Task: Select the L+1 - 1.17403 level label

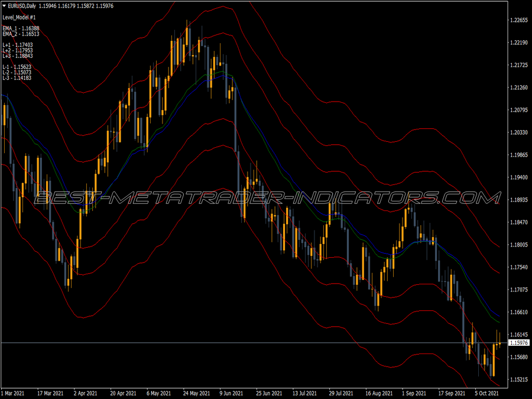Action: coord(18,45)
